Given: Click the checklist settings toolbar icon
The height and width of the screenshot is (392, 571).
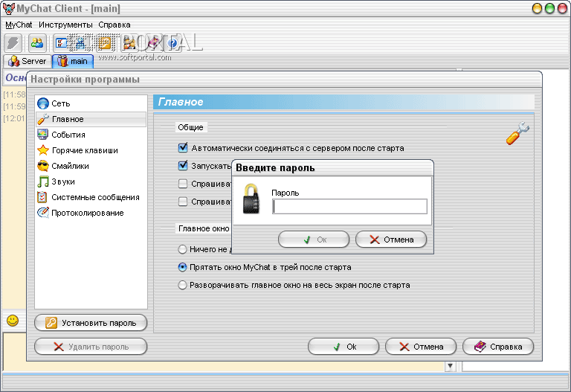Looking at the screenshot, I should coord(61,43).
